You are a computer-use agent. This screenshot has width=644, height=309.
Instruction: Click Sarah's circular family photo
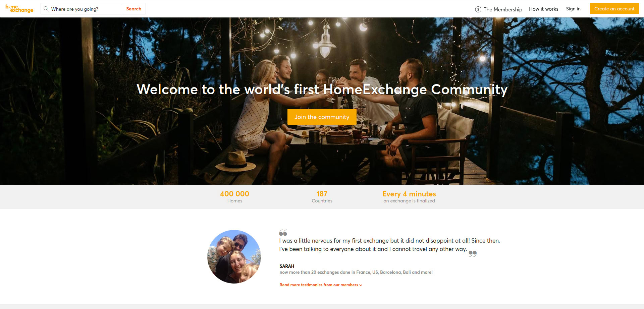[x=234, y=257]
